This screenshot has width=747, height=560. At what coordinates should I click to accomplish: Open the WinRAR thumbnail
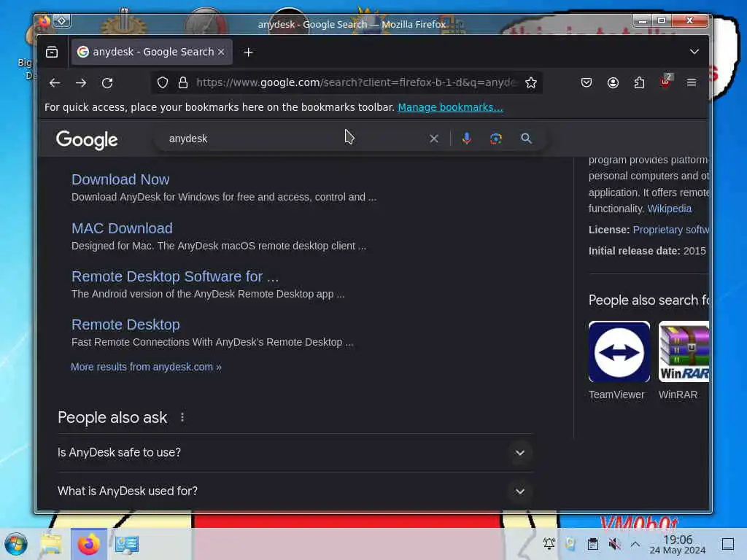coord(684,352)
